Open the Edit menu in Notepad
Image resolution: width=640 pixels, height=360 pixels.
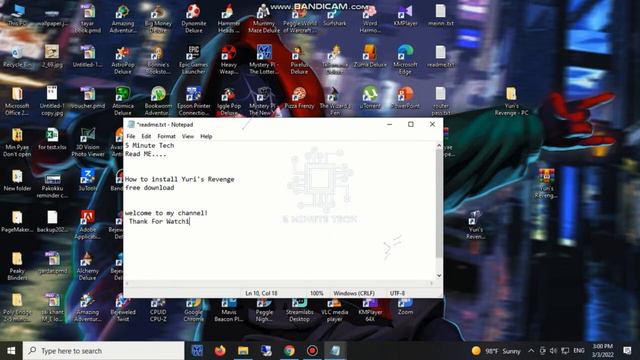[146, 136]
